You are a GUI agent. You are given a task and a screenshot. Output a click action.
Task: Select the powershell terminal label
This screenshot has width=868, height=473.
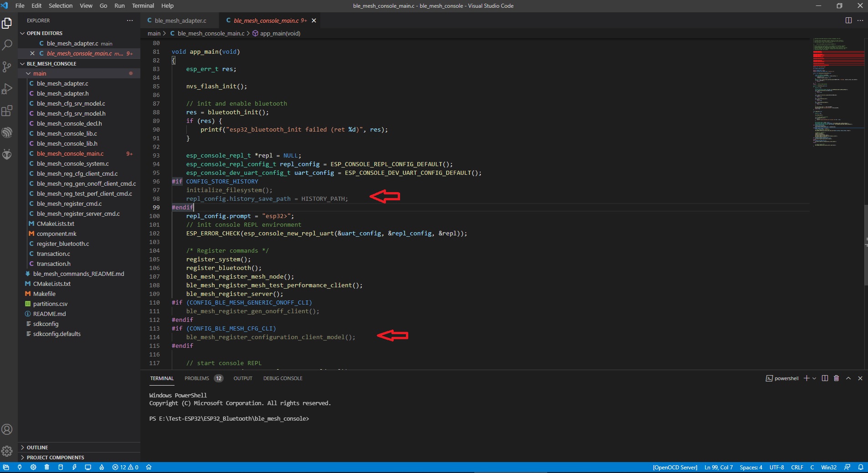[x=782, y=378]
